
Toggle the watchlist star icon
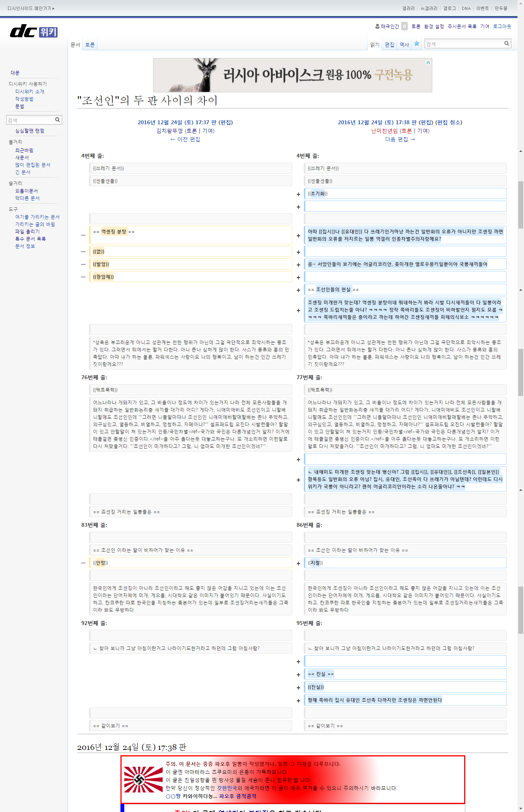pos(416,44)
